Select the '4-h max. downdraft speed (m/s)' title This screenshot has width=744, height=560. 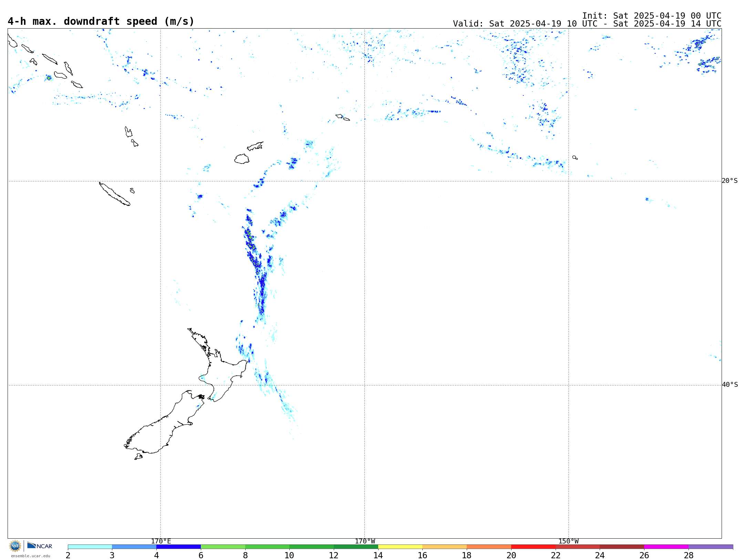point(101,21)
